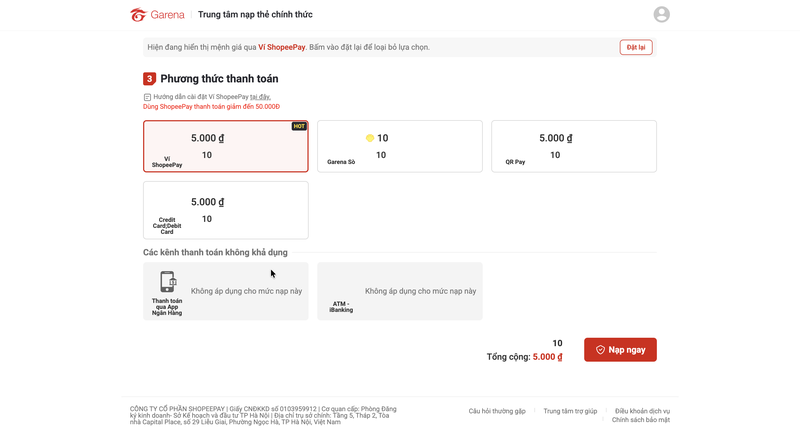This screenshot has width=800, height=434.
Task: Click the Tổng cộng 5.000 đ total
Action: 524,357
